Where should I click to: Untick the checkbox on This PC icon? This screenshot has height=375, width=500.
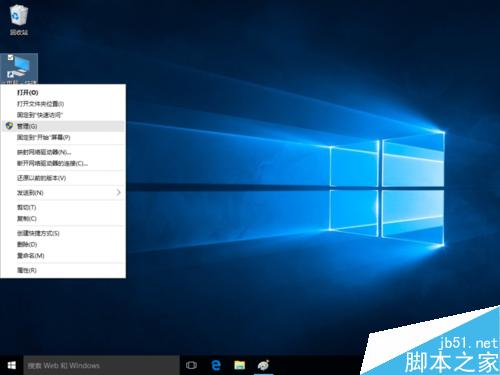(10, 58)
